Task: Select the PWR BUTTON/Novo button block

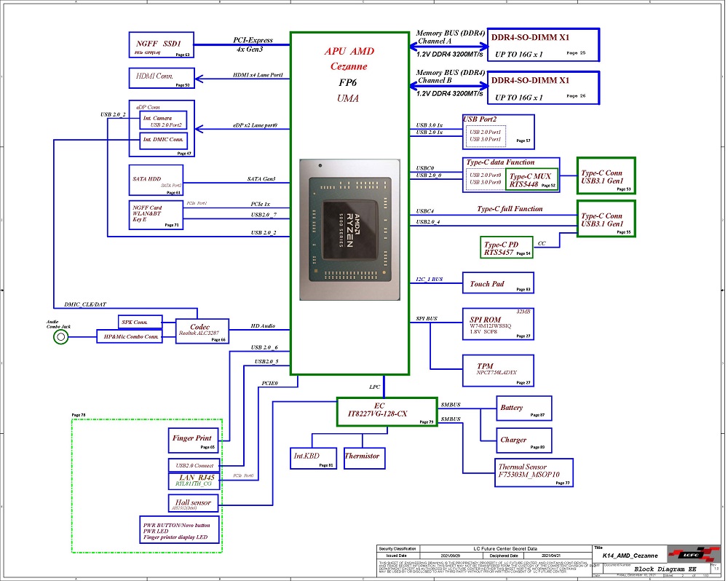Action: (x=179, y=529)
